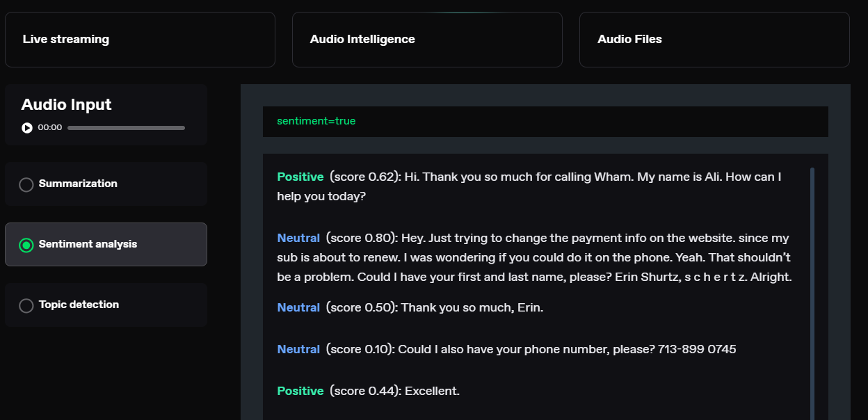Select the Sentiment analysis radio option
This screenshot has width=868, height=420.
26,245
